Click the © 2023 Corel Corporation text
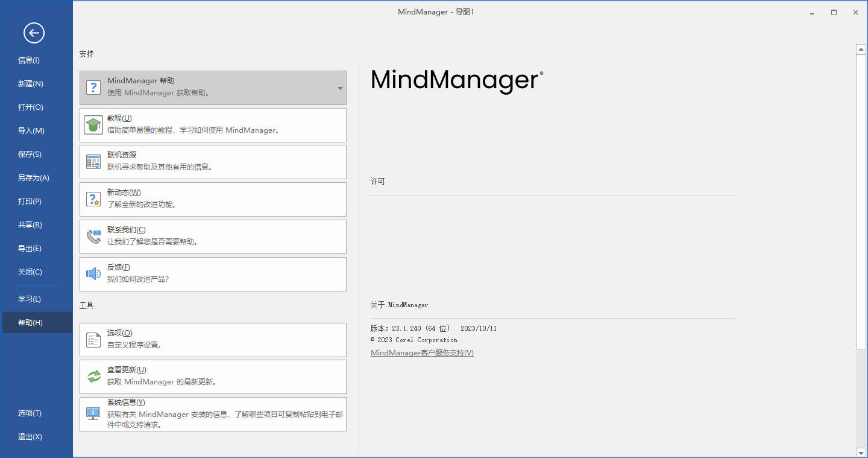The image size is (868, 458). coord(414,340)
